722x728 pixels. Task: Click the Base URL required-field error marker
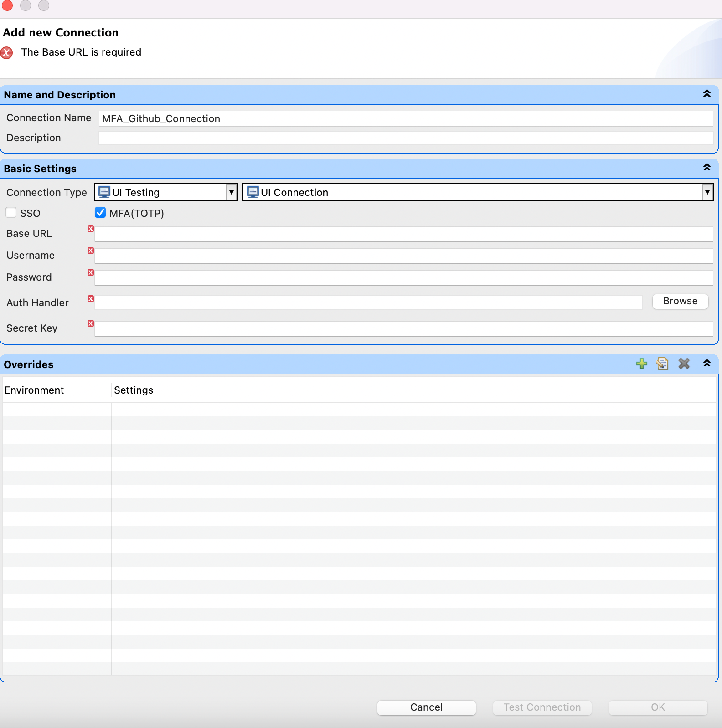click(91, 229)
